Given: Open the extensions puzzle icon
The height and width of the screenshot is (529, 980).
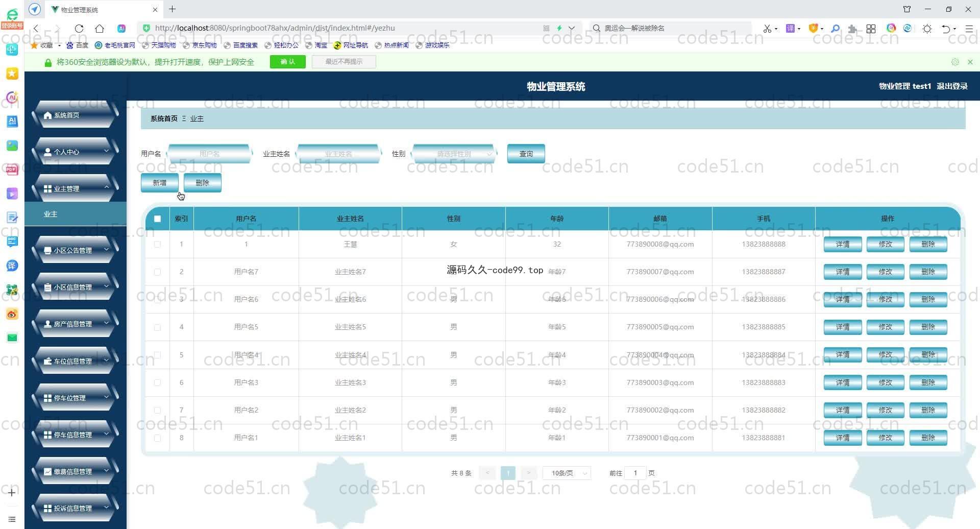Looking at the screenshot, I should 852,29.
